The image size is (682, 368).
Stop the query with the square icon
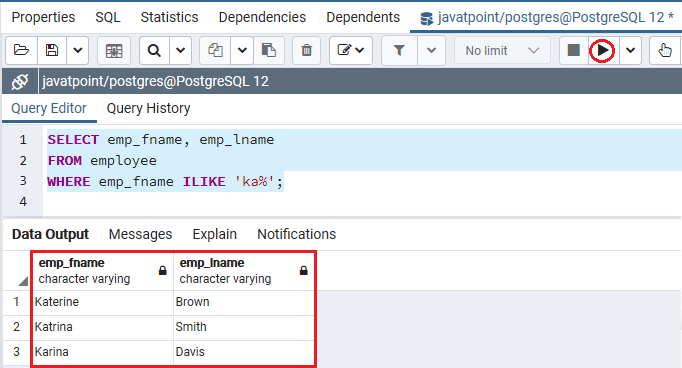click(x=574, y=50)
